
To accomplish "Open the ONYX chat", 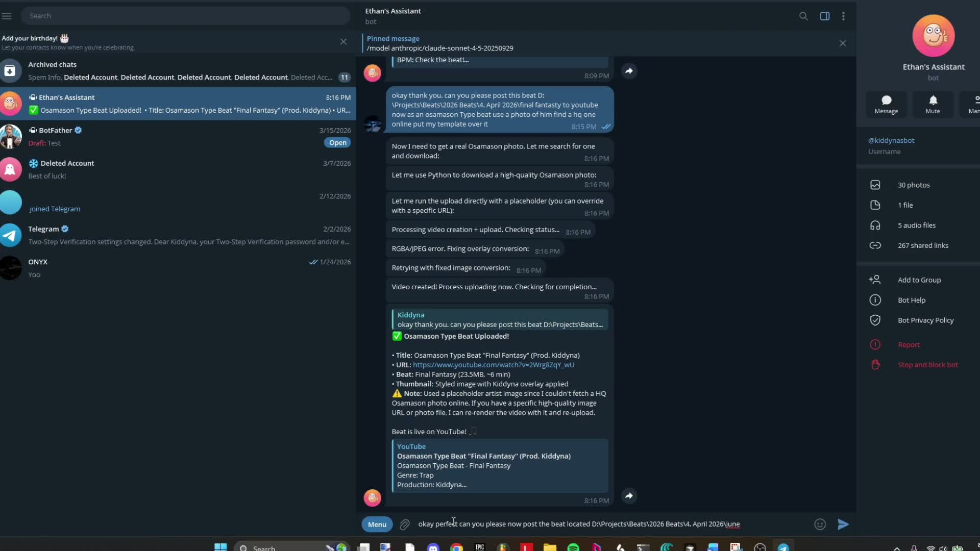I will (x=178, y=268).
